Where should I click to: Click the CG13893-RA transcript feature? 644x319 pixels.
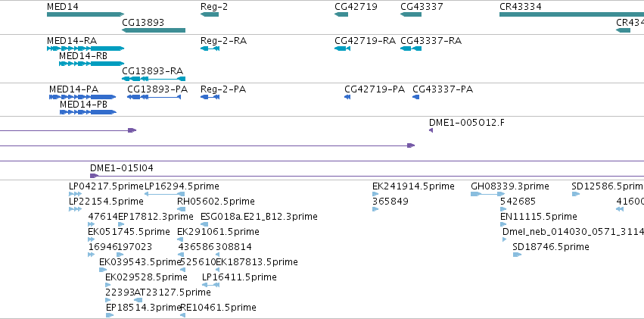click(154, 79)
